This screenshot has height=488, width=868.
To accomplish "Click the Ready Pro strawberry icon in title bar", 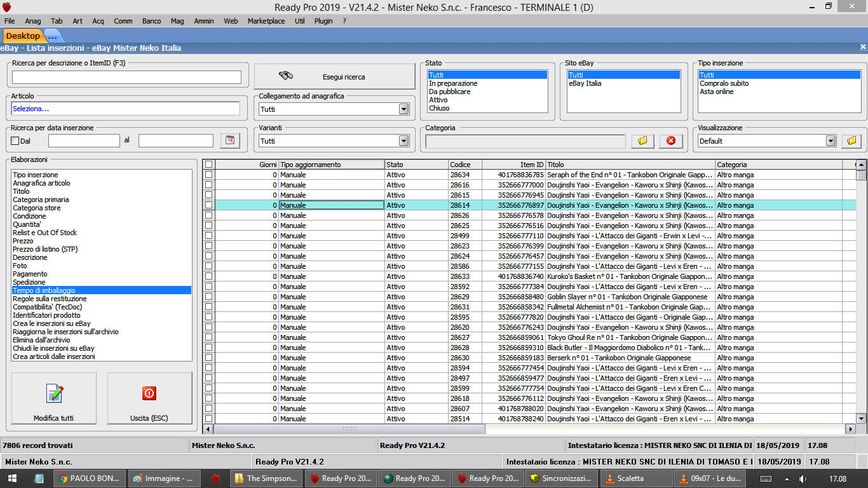I will pyautogui.click(x=7, y=7).
